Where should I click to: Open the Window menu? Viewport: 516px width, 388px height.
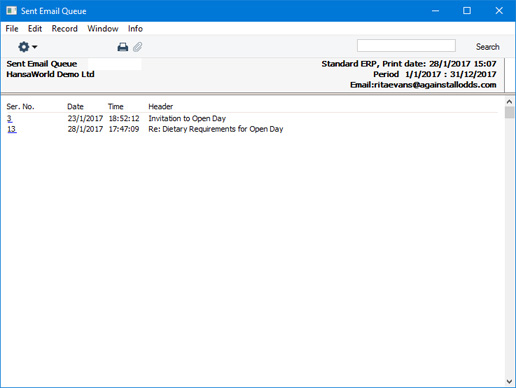(x=103, y=29)
